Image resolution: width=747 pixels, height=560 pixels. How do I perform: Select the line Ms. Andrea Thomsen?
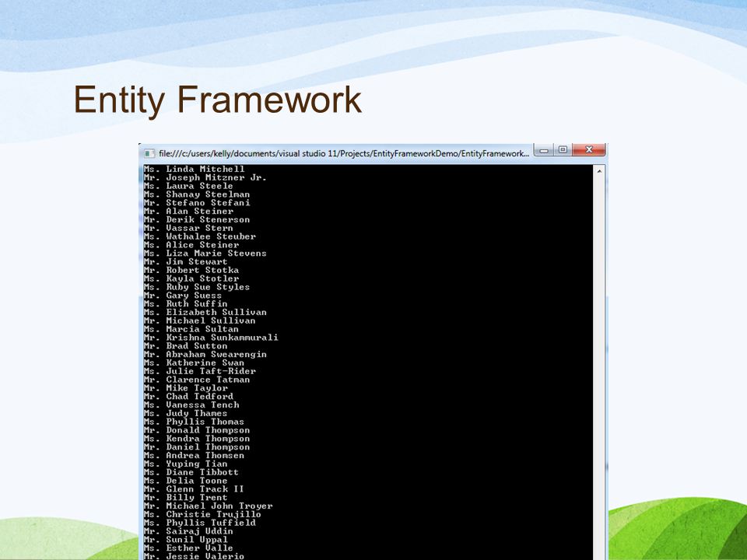[194, 455]
